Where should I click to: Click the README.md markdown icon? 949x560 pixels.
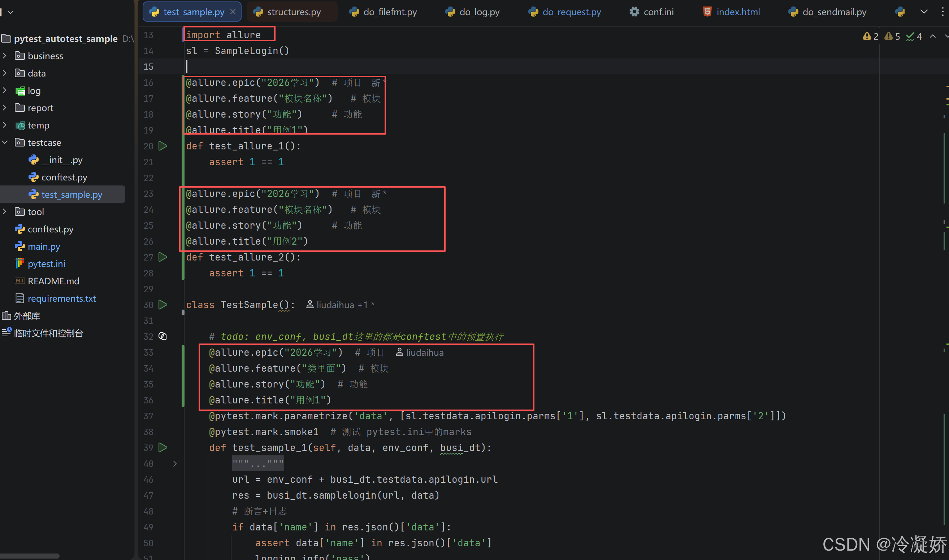19,281
